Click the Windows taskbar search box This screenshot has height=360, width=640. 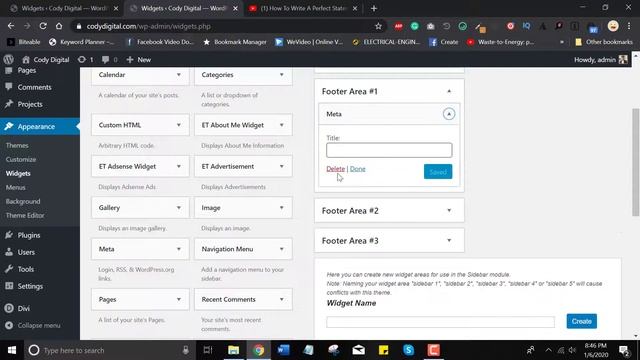(x=110, y=350)
